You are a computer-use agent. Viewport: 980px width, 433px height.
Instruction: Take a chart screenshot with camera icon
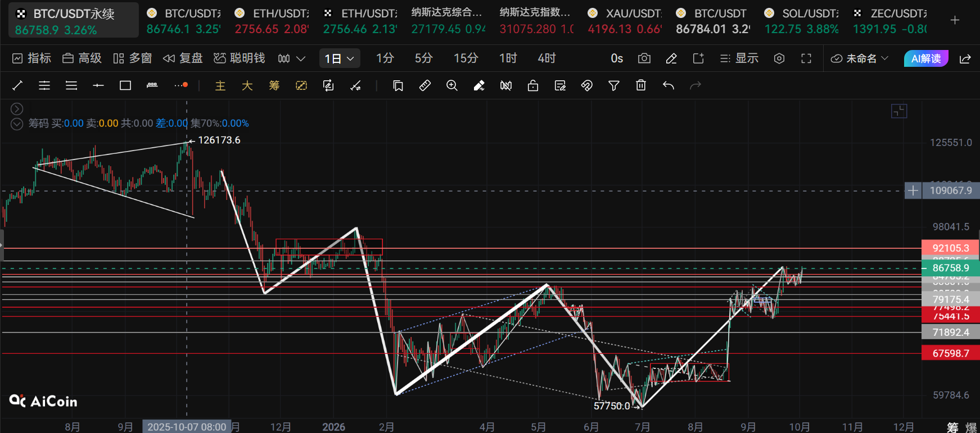644,58
